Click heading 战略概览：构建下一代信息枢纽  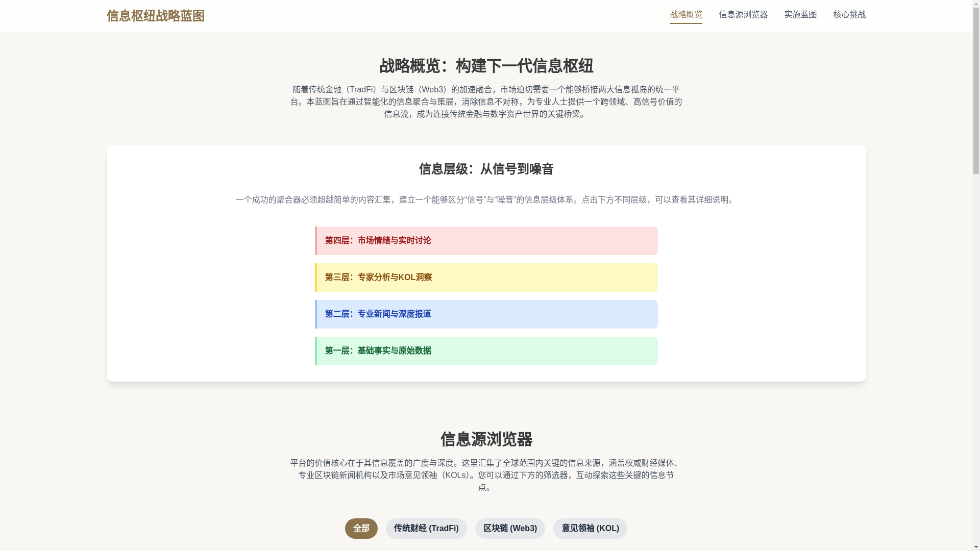(x=486, y=66)
